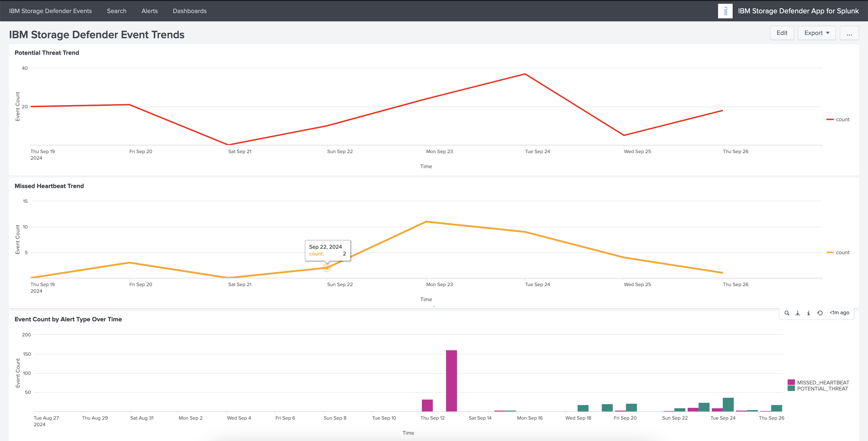Toggle the MISSED_HEARTBEAT legend entry

click(x=819, y=382)
